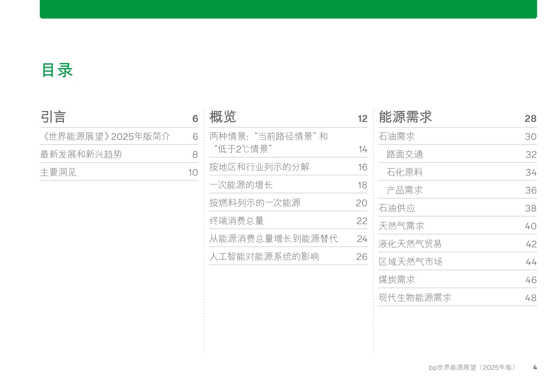The width and height of the screenshot is (557, 392).
Task: Open the 路面交通 sub-entry
Action: point(406,154)
